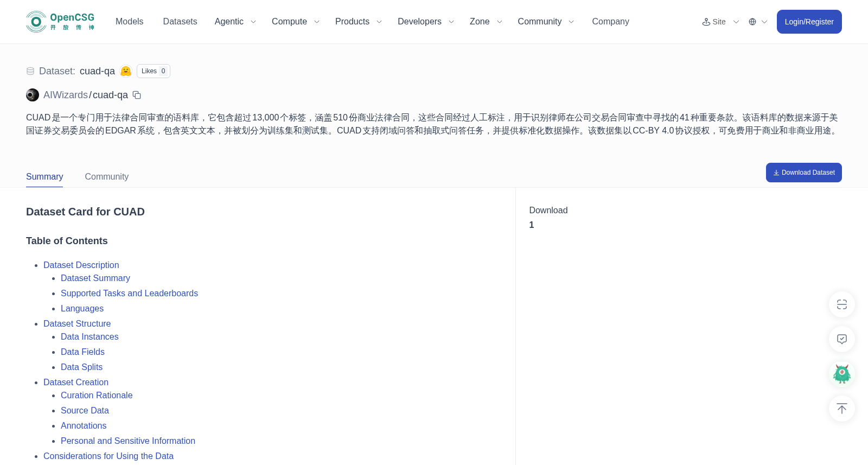Viewport: 868px width, 465px height.
Task: Switch to the Summary tab
Action: 44,177
